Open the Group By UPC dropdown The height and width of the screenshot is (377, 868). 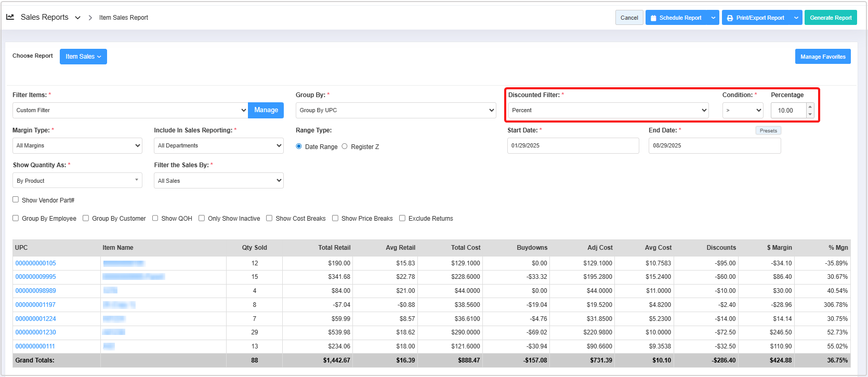click(x=396, y=110)
